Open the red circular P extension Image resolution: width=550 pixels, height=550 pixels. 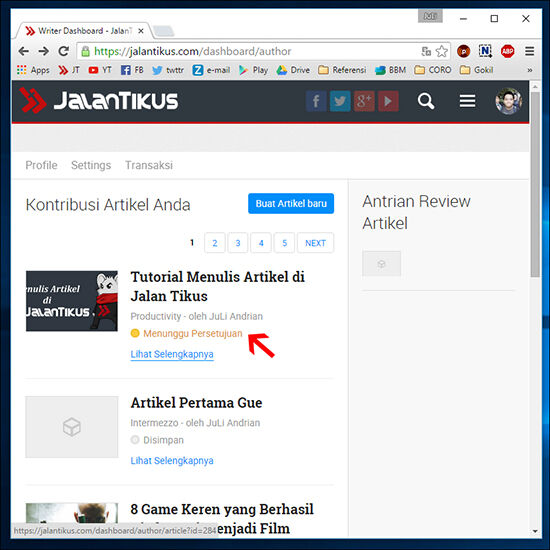pyautogui.click(x=463, y=52)
